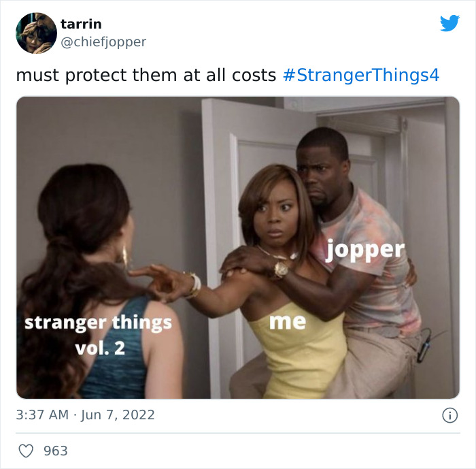This screenshot has height=469, width=476.
Task: Open the 3:37 AM timestamp link
Action: click(42, 415)
